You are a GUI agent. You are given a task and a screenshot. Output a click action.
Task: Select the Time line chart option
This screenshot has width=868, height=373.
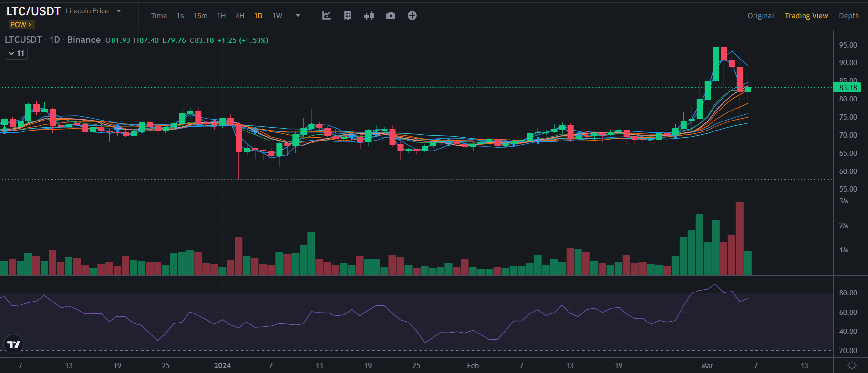click(x=159, y=16)
